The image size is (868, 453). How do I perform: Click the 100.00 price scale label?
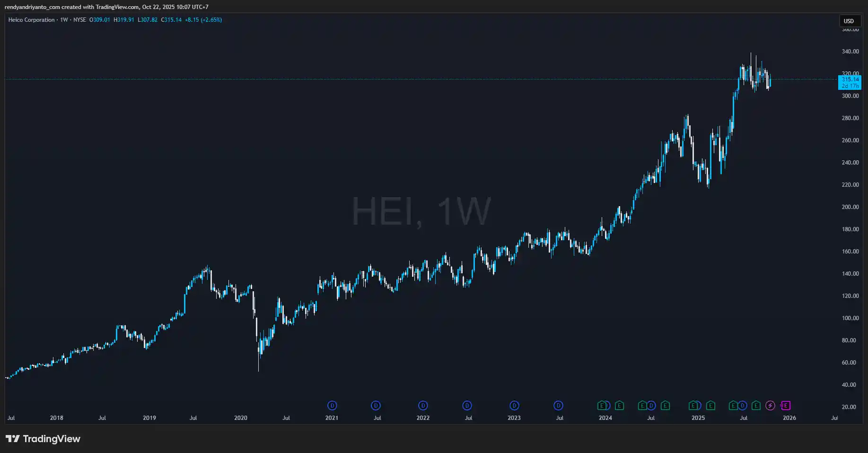850,318
